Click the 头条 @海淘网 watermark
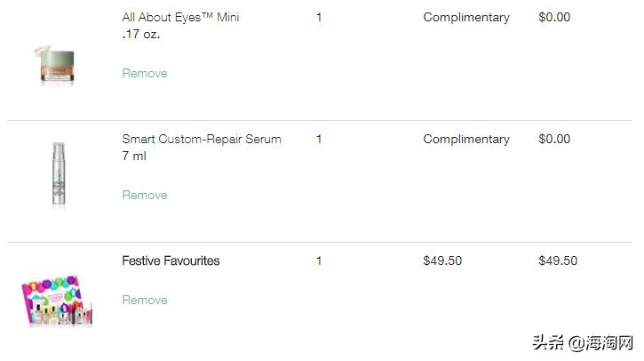Screen dimensions: 644x361 (581, 342)
